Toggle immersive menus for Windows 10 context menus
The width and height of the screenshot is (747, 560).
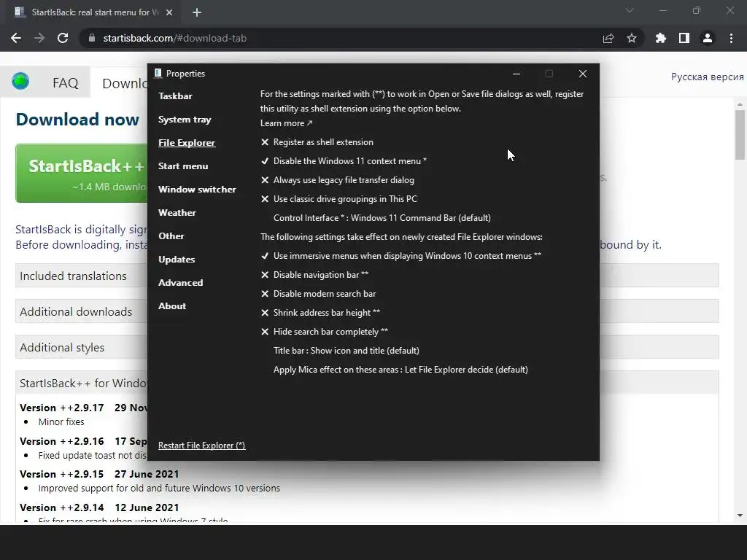pos(401,256)
